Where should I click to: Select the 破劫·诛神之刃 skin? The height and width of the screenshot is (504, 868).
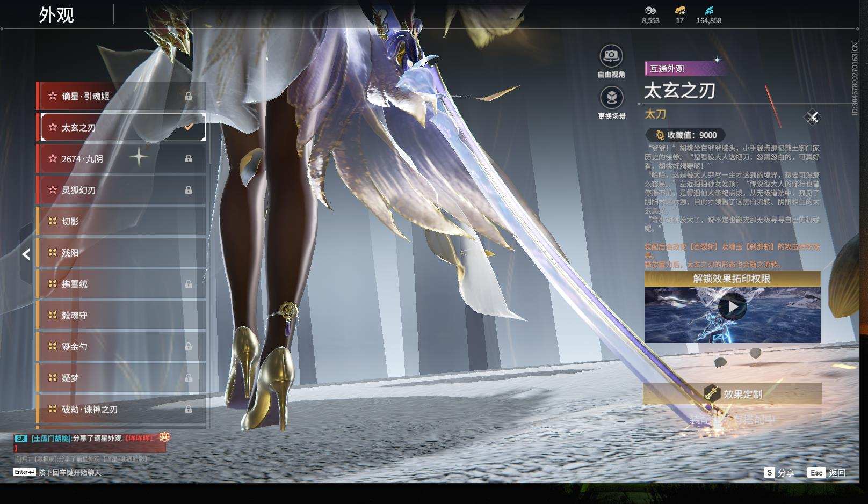click(x=121, y=409)
